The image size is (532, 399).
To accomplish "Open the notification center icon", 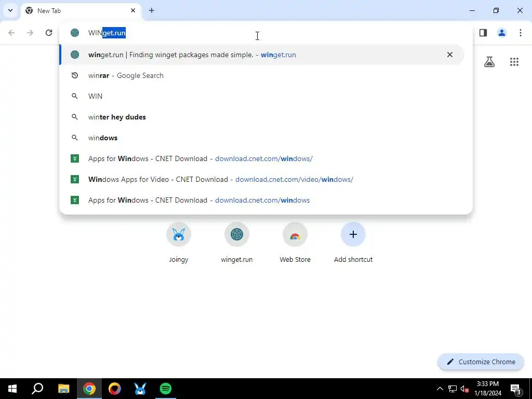I will pyautogui.click(x=516, y=389).
